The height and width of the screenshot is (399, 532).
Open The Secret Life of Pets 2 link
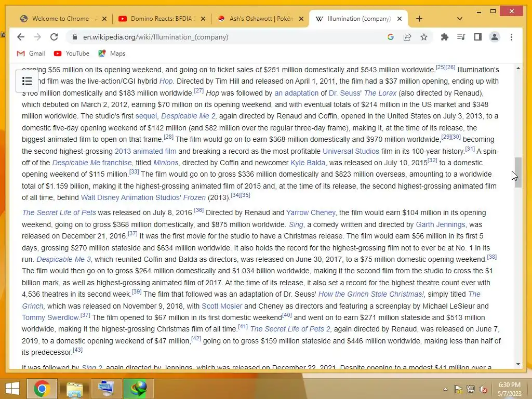point(290,329)
